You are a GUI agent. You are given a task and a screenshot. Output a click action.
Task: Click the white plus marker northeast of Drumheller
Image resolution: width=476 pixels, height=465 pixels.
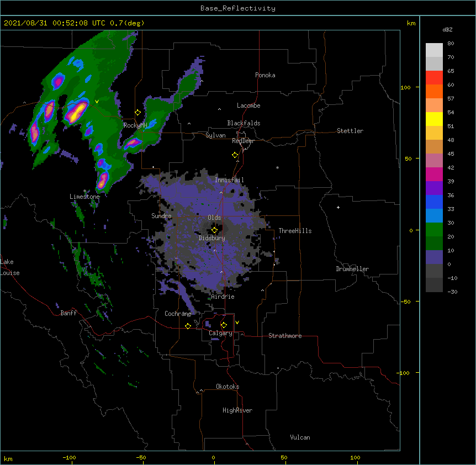338,207
